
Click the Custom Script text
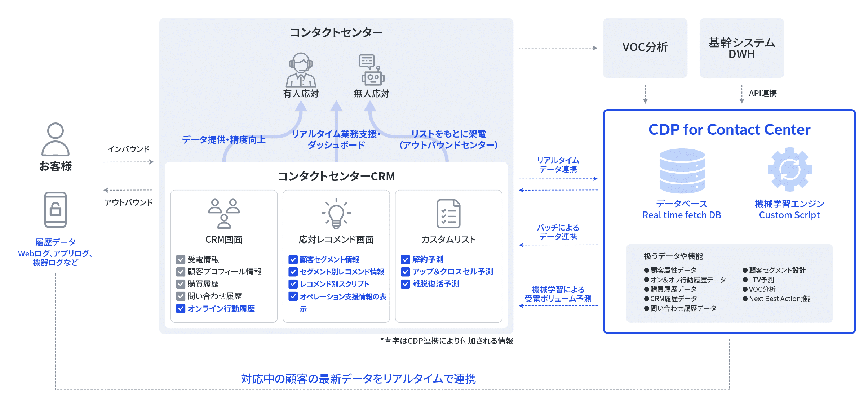tap(789, 215)
